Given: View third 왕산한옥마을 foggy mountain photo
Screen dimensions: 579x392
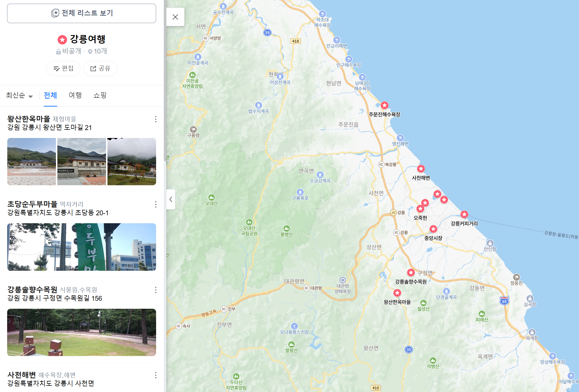Looking at the screenshot, I should click(x=132, y=162).
